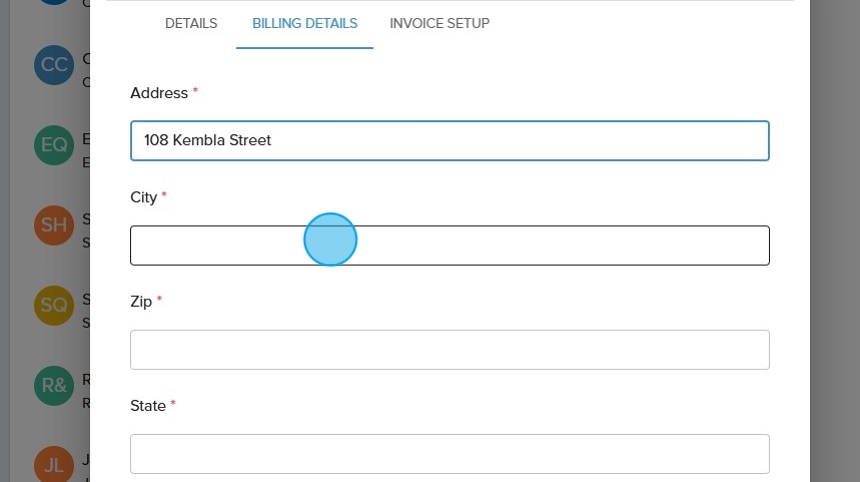Viewport: 860px width, 482px height.
Task: Click into the City input field
Action: [x=450, y=246]
